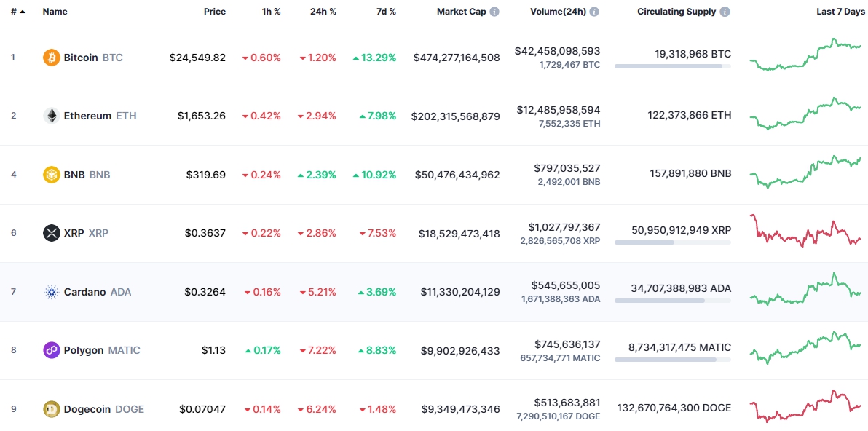868x431 pixels.
Task: Sort by rank using # column header
Action: [17, 12]
